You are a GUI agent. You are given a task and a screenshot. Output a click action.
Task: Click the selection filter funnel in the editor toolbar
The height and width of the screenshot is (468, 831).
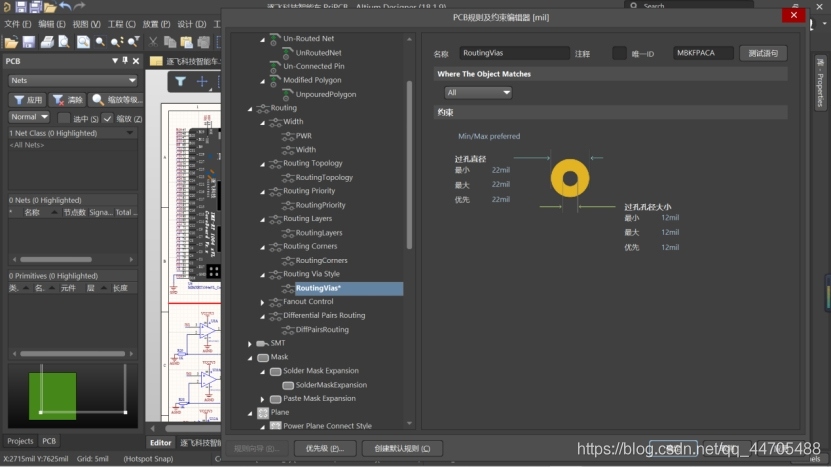coord(180,82)
